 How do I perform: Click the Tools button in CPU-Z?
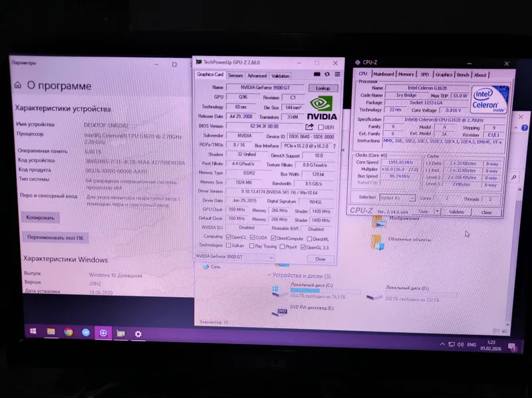tap(423, 211)
